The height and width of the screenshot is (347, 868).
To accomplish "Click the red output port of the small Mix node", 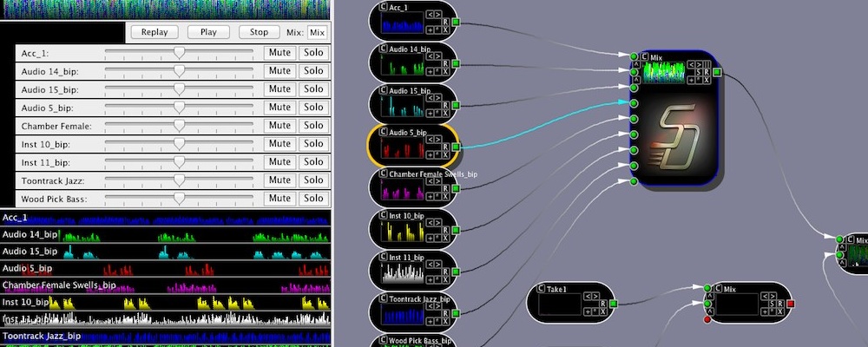I will click(791, 304).
